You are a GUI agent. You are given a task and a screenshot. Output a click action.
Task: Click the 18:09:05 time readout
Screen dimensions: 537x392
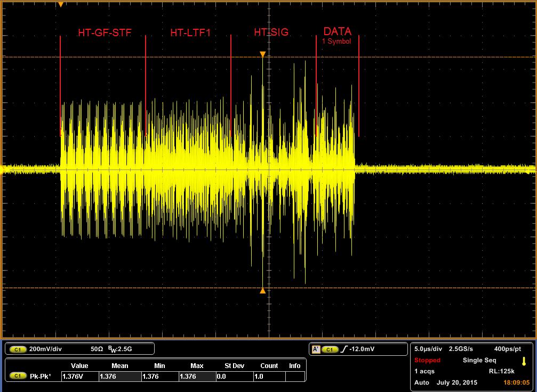[516, 382]
